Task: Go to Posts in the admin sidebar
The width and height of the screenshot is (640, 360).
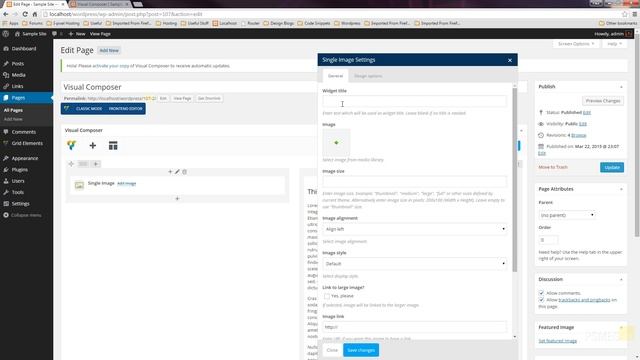Action: [x=18, y=64]
